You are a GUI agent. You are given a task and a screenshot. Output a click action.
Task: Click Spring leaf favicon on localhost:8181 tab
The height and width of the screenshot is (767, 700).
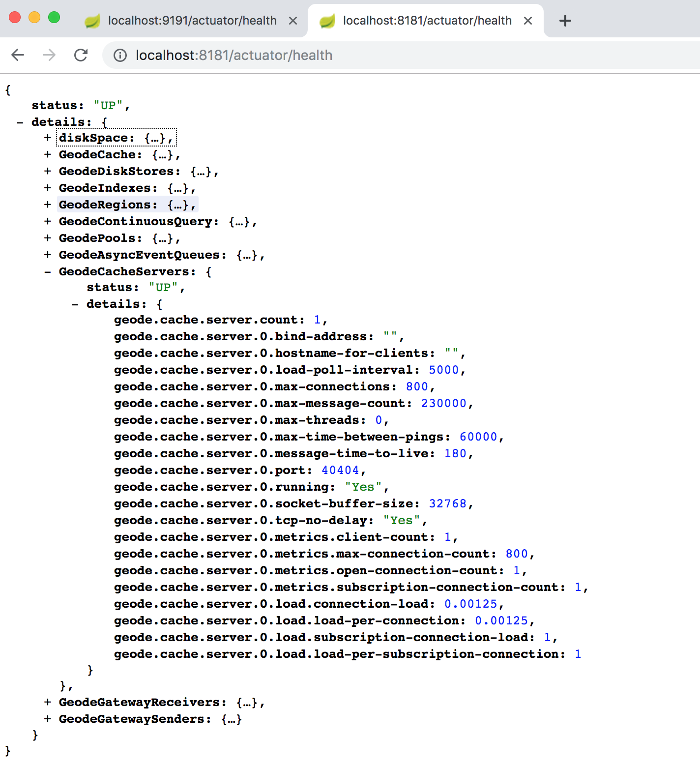coord(327,21)
